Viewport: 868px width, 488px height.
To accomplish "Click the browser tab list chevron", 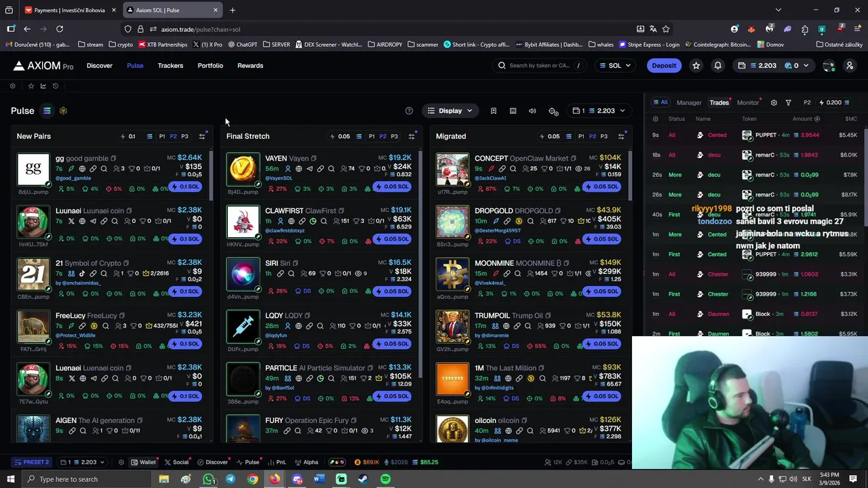I will [x=778, y=10].
